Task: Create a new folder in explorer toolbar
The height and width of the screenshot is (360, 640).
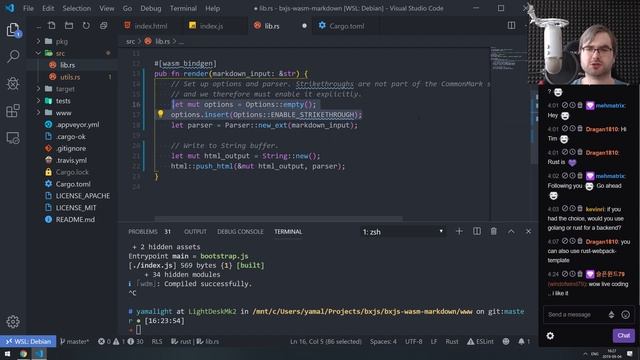Action: pyautogui.click(x=69, y=26)
